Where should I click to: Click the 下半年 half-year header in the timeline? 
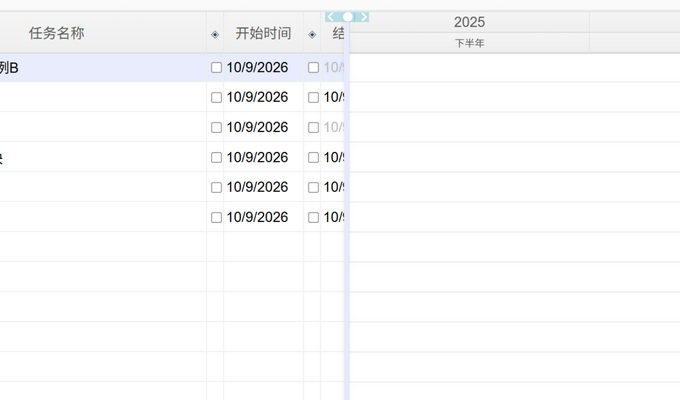click(469, 43)
